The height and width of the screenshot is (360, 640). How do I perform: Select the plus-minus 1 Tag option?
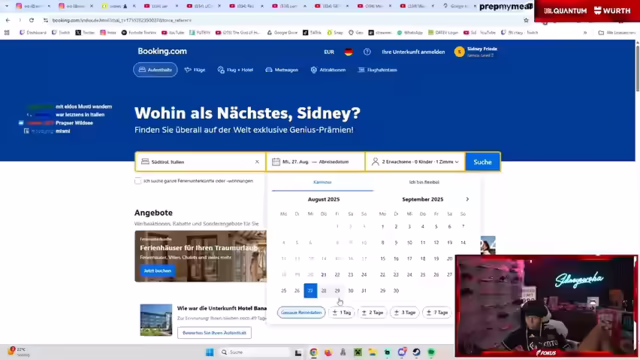(342, 313)
